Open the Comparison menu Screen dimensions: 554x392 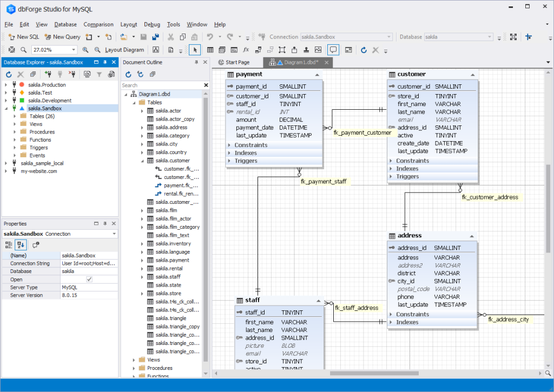98,24
